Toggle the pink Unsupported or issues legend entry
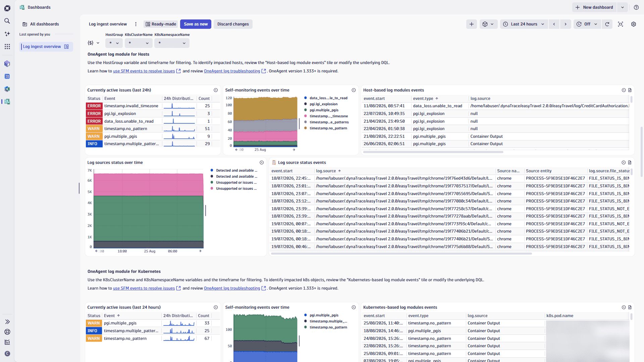The height and width of the screenshot is (362, 644). 234,189
